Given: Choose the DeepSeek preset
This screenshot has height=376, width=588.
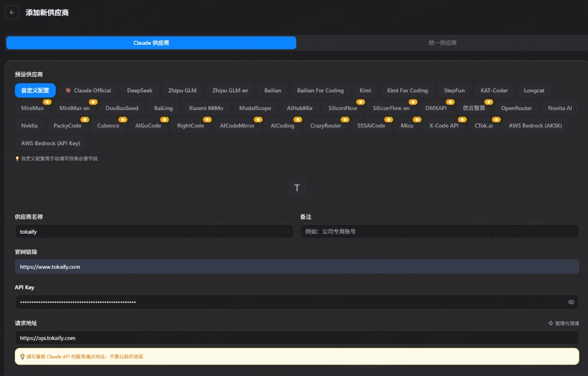Looking at the screenshot, I should tap(140, 90).
